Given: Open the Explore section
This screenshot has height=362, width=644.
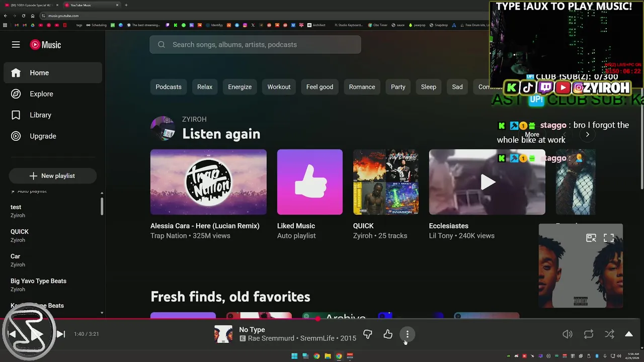Looking at the screenshot, I should click(53, 94).
